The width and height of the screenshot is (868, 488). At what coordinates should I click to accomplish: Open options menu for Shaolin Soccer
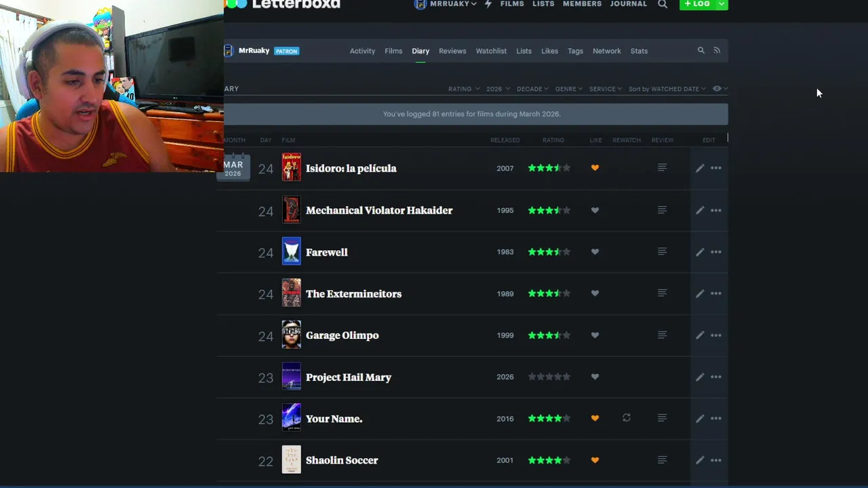tap(716, 460)
